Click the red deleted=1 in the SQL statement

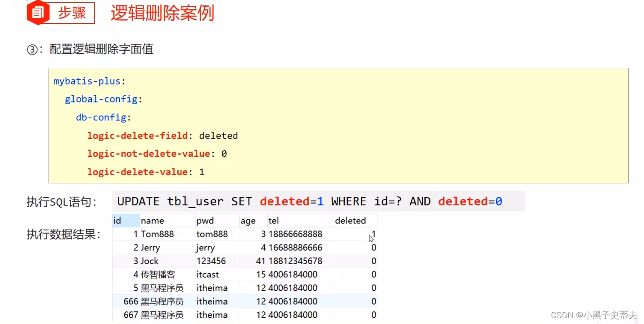292,201
